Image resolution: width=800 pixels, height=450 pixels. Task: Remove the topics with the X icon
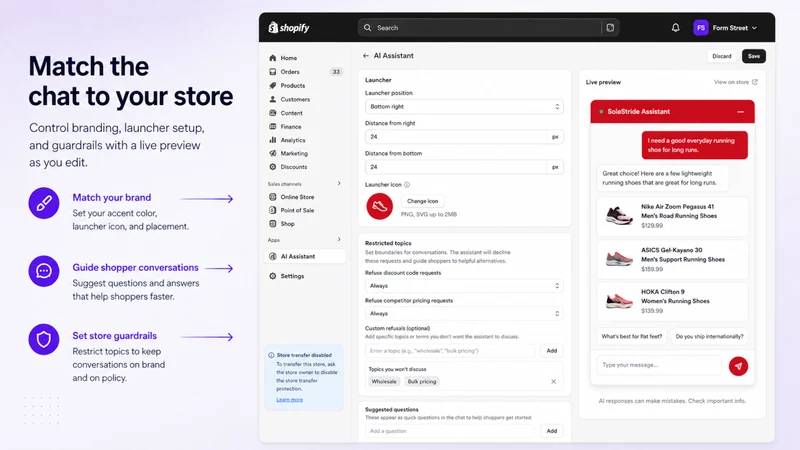tap(554, 382)
